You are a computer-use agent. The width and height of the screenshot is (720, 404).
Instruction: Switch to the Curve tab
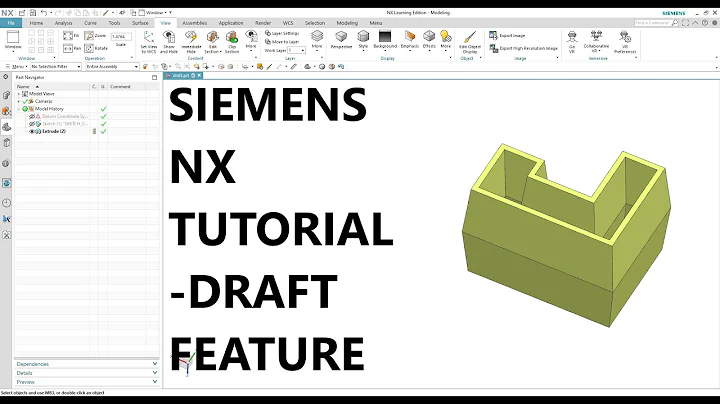(90, 23)
